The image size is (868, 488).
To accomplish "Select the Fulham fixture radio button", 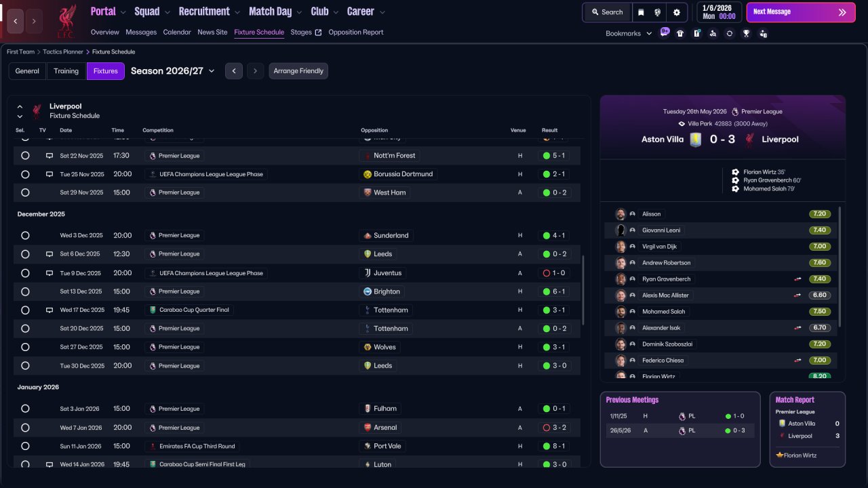I will [x=25, y=409].
